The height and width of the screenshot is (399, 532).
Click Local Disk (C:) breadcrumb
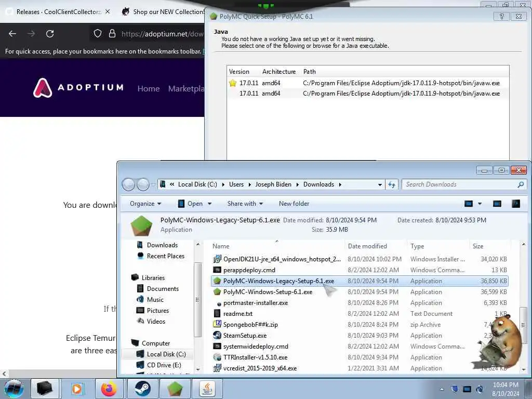(197, 184)
